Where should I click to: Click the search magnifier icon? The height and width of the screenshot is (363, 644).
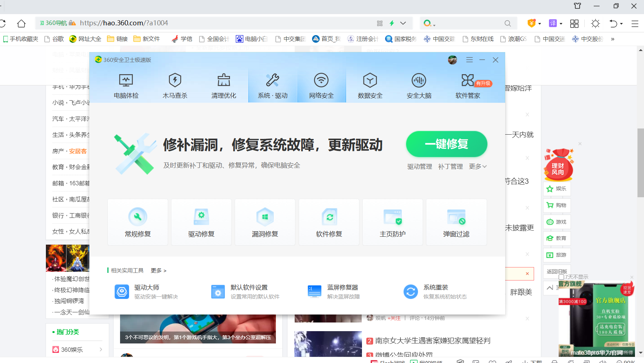[x=508, y=24]
